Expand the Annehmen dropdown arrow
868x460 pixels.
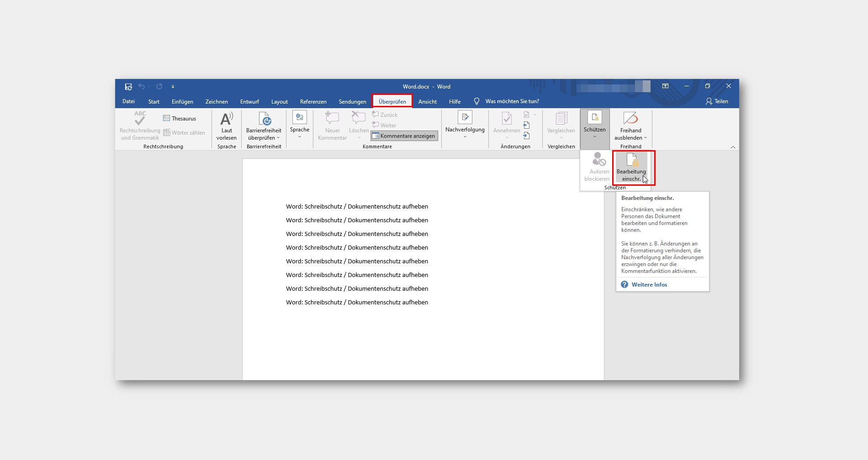click(x=507, y=137)
